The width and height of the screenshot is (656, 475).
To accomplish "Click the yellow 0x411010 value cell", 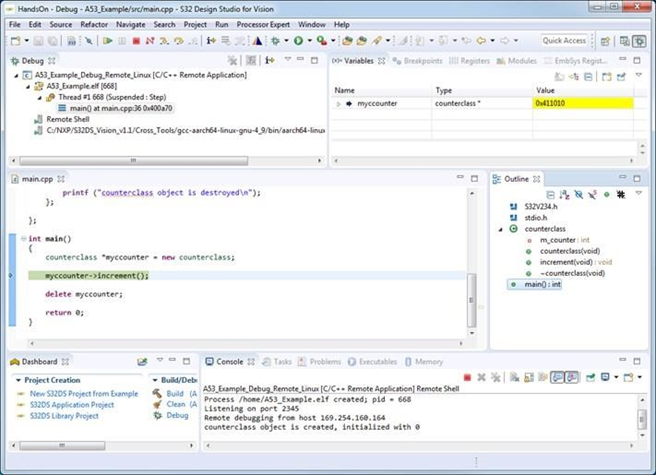I will point(583,103).
